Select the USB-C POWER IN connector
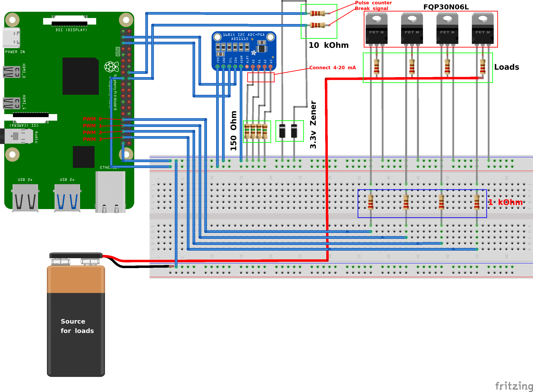Screen dimensions: 533x392 click(11, 38)
